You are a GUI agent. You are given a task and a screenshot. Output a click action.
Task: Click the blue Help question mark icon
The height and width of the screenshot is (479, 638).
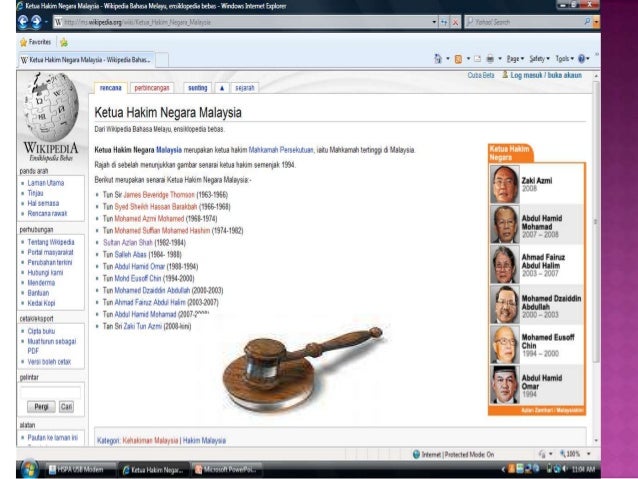coord(581,59)
